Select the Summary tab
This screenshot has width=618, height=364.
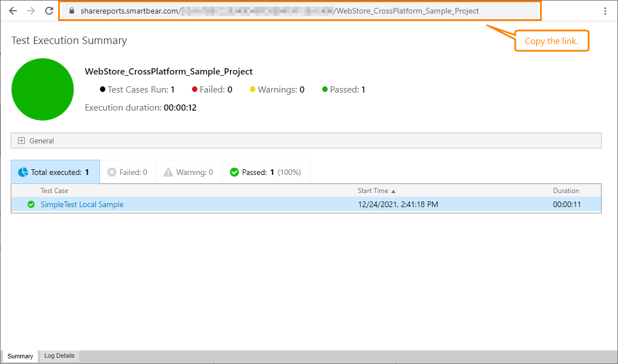tap(20, 356)
